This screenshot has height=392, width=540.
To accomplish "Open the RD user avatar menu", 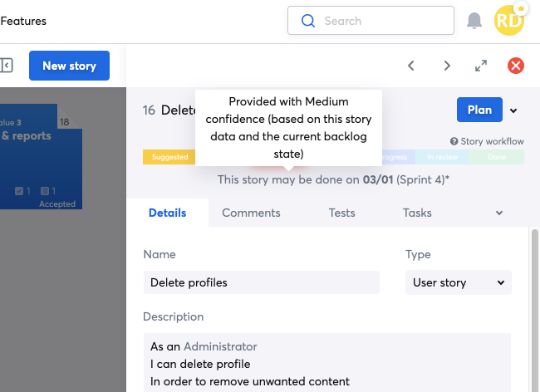I will [509, 21].
